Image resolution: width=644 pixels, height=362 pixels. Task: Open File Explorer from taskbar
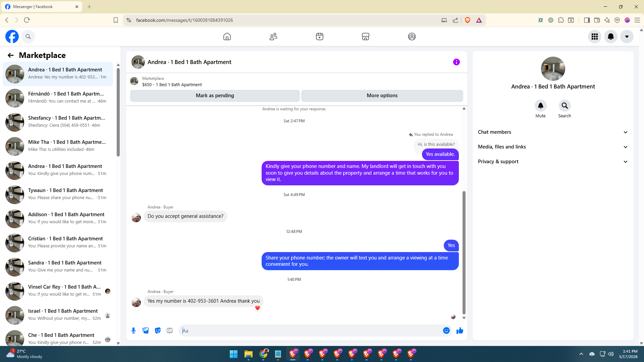248,354
